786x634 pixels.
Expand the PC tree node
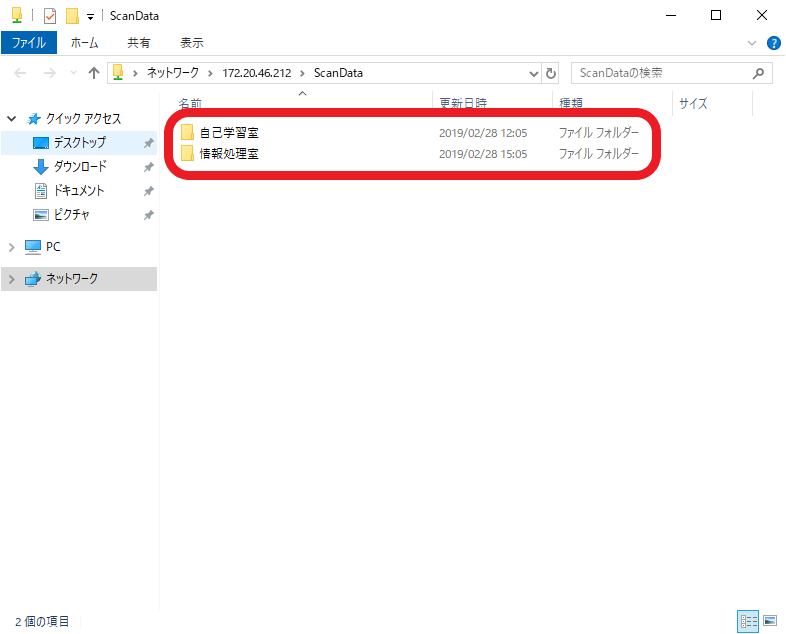click(12, 247)
